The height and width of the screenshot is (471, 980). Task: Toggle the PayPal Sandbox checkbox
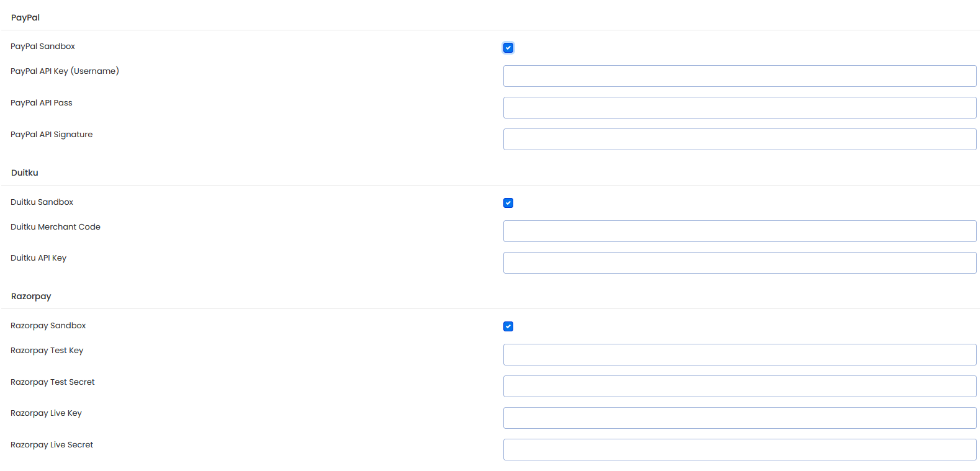pyautogui.click(x=508, y=48)
